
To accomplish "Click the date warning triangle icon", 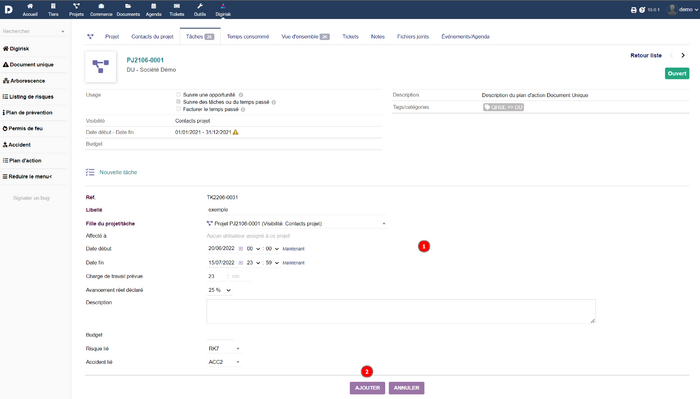I will (235, 132).
